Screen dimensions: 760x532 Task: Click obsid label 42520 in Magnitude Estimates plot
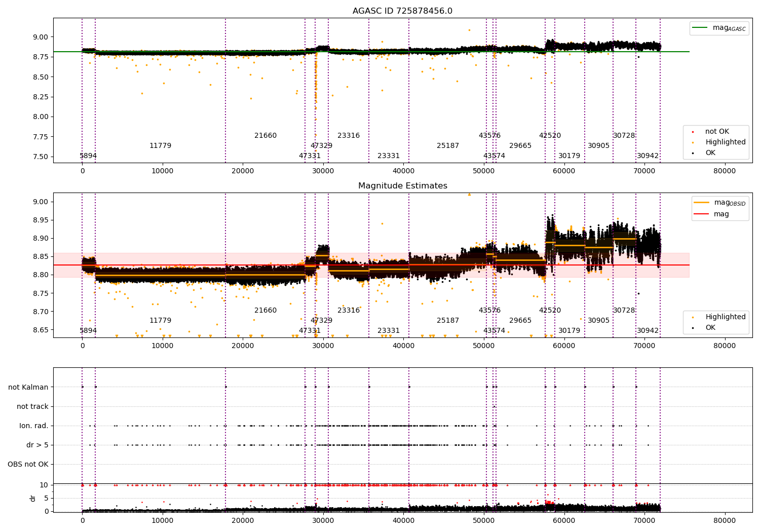point(550,311)
